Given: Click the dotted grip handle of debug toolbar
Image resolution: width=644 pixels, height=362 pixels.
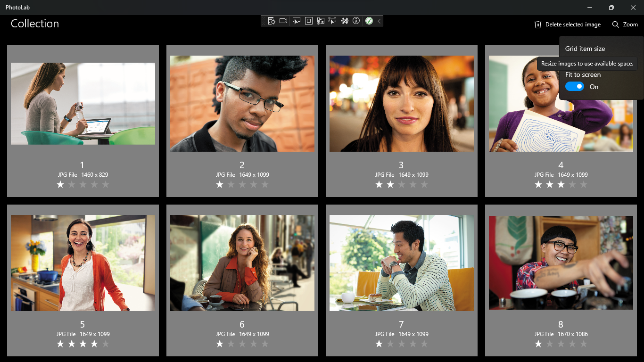Looking at the screenshot, I should (x=264, y=21).
